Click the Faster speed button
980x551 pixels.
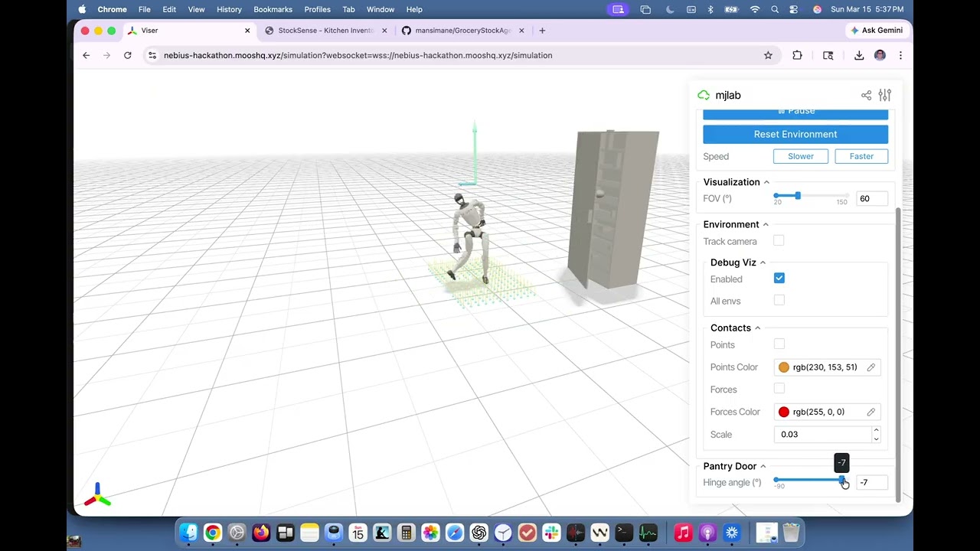pos(861,156)
